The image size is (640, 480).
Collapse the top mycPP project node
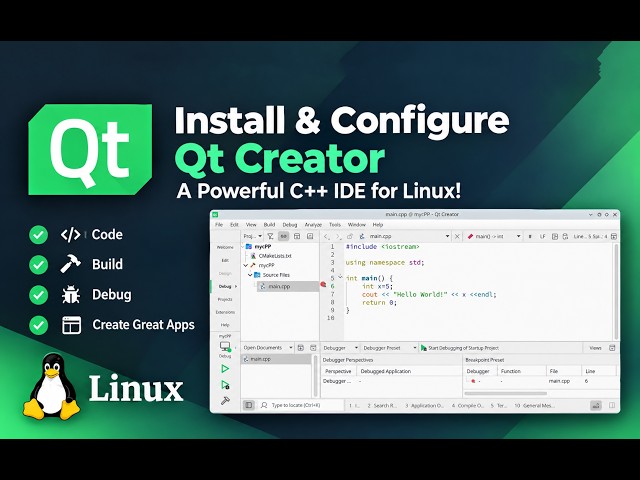coord(244,247)
